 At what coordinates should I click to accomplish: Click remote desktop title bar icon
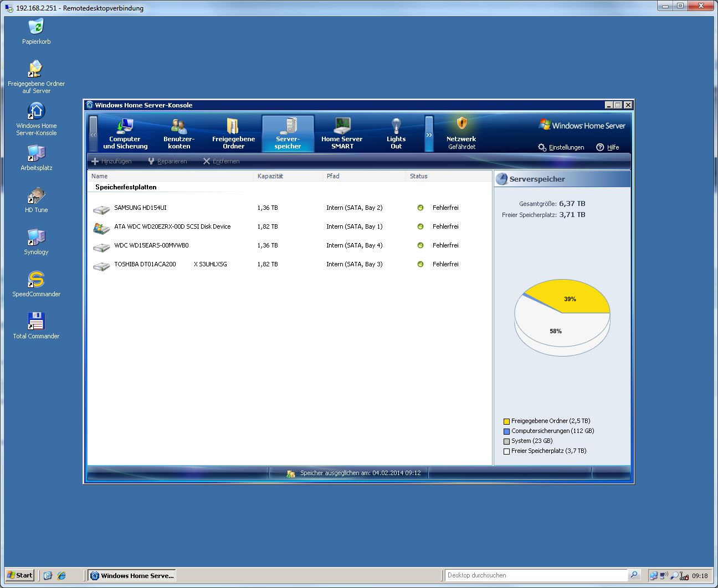[x=9, y=8]
